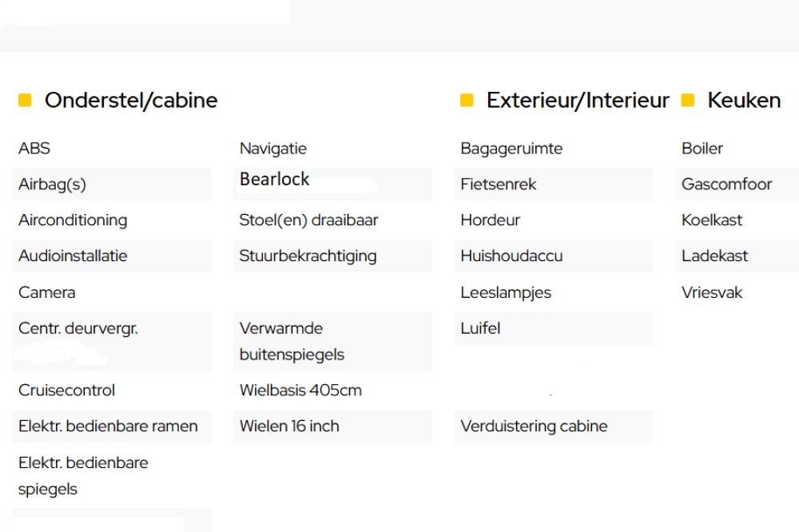Click Verduistering cabine row
The width and height of the screenshot is (799, 532).
tap(554, 426)
